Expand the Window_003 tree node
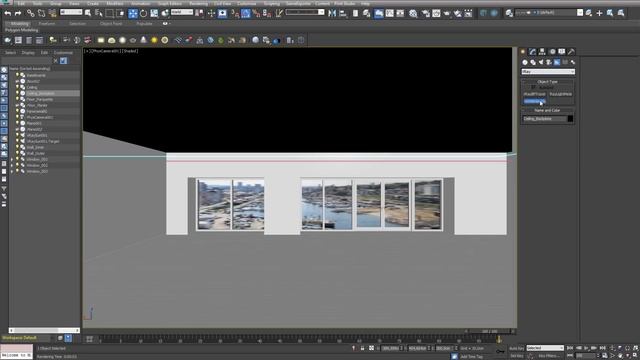This screenshot has height=360, width=640. tap(12, 171)
